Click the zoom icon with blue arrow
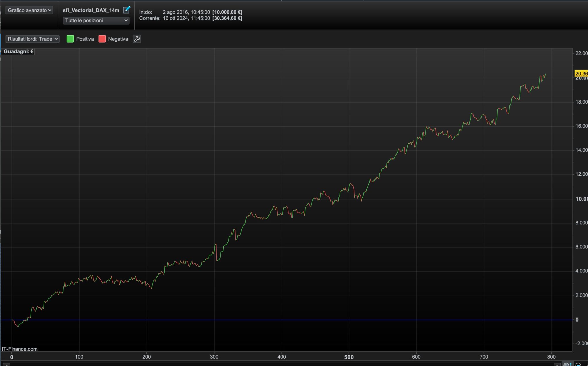Screen dimensions: 588x366 (x=567, y=364)
